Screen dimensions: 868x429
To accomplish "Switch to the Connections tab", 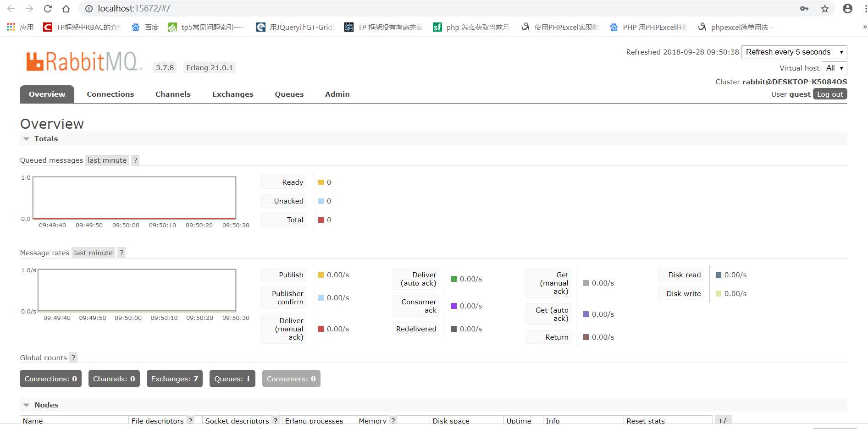I will (x=111, y=94).
